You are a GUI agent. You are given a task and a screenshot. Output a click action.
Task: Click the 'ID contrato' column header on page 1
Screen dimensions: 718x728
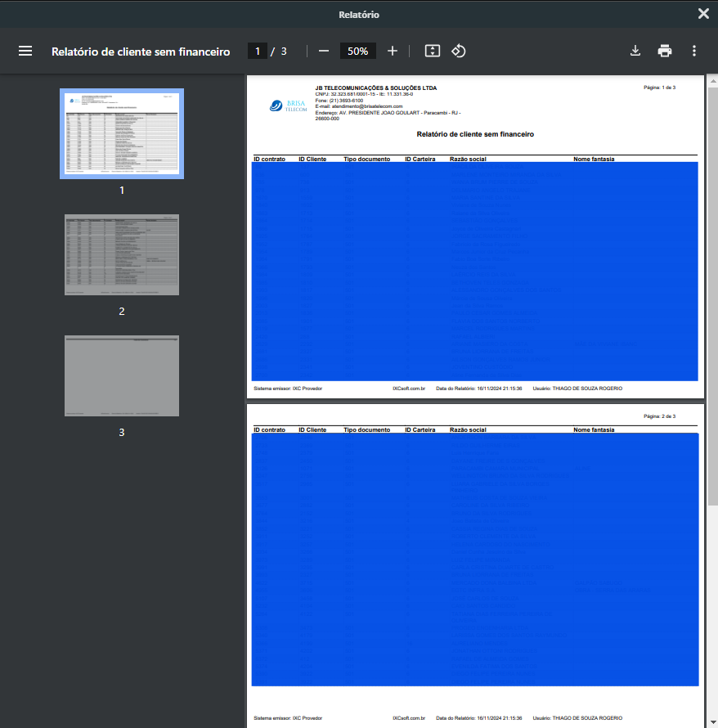point(269,159)
